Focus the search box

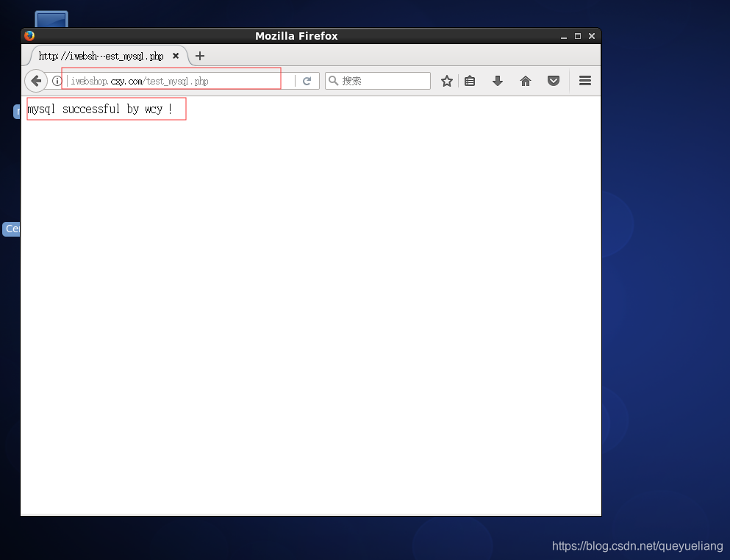point(378,81)
